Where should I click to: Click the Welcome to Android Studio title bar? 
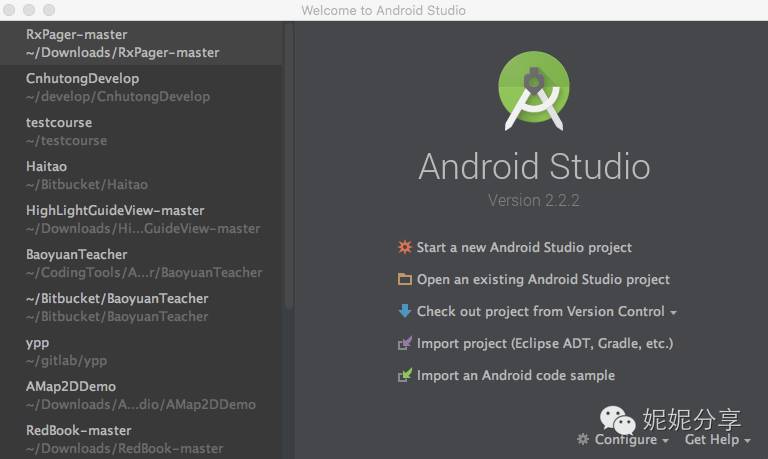[x=384, y=10]
